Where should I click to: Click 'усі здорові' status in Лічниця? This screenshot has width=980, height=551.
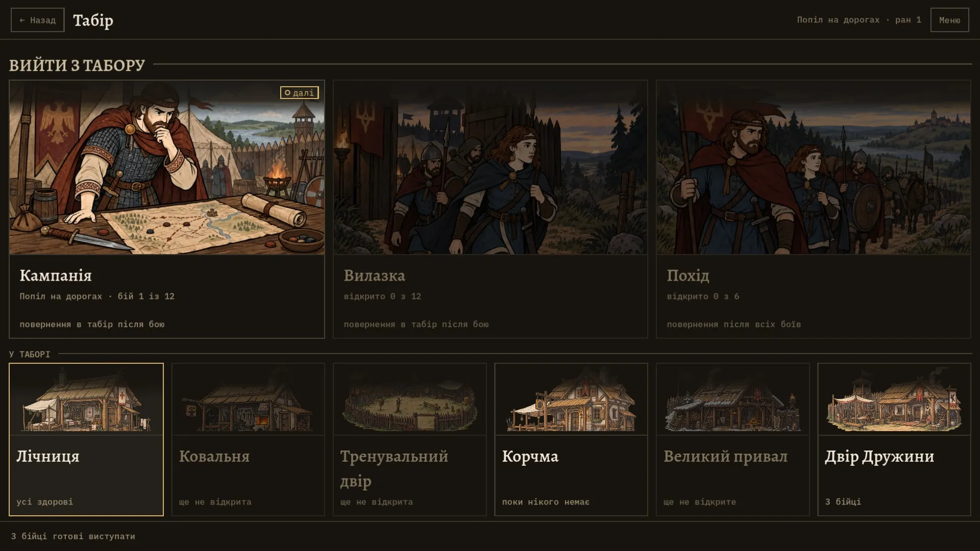tap(45, 502)
